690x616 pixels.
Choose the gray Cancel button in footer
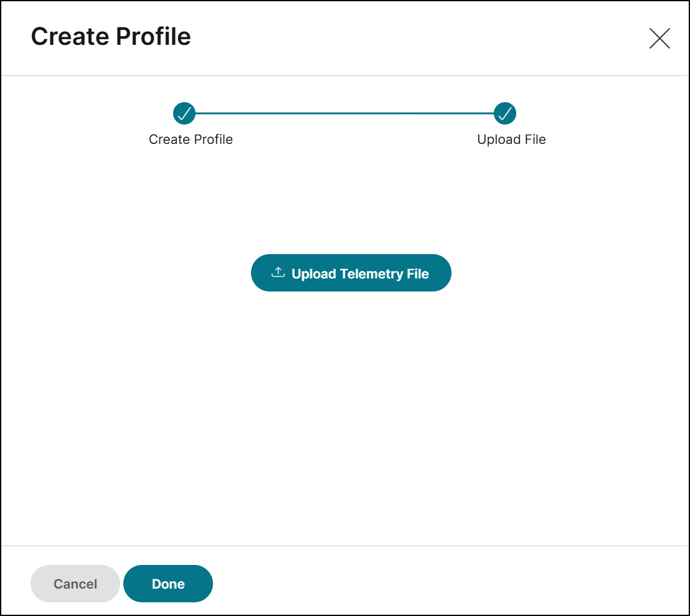[x=75, y=584]
